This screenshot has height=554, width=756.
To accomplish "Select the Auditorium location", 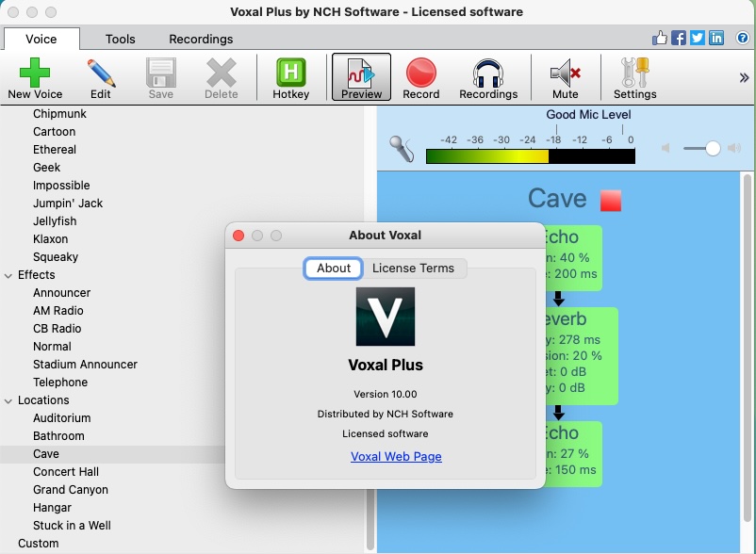I will point(61,417).
